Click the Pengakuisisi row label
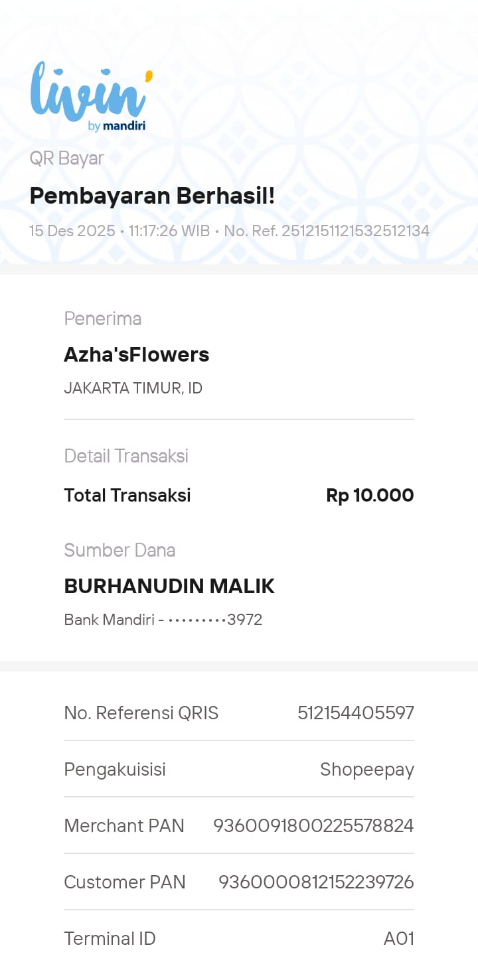Image resolution: width=478 pixels, height=980 pixels. (x=115, y=770)
